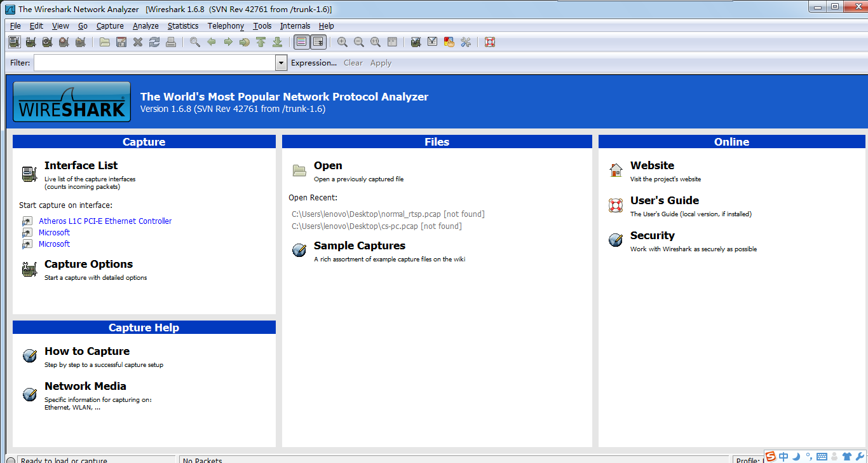Start capture on Atheros L1C Ethernet Controller
The image size is (868, 463).
pyautogui.click(x=105, y=221)
